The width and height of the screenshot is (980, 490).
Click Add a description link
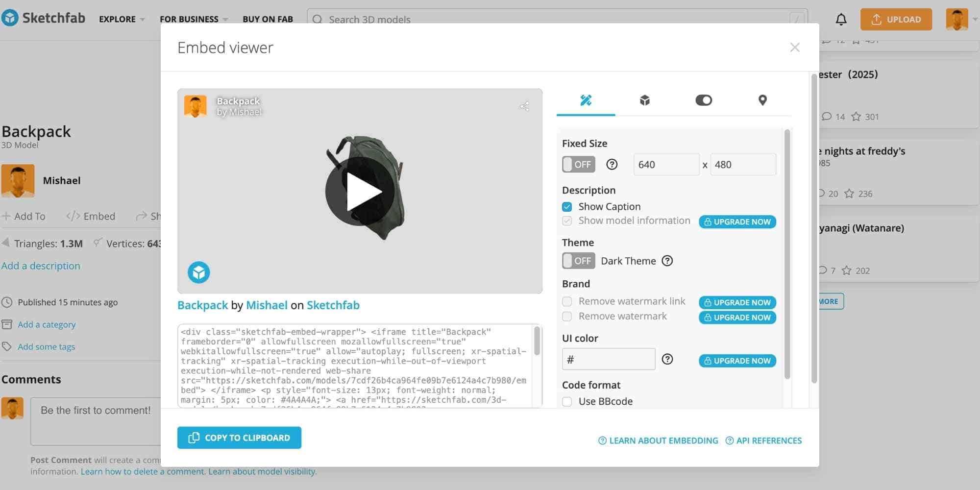pyautogui.click(x=41, y=266)
